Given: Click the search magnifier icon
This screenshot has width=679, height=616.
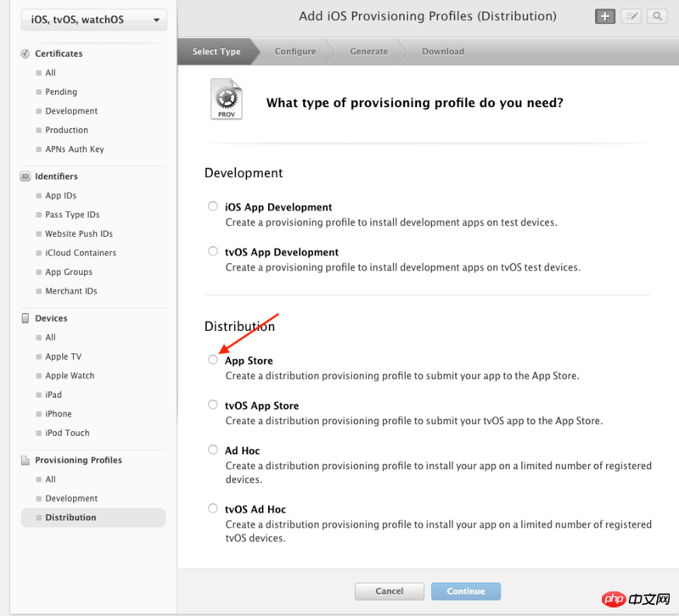Looking at the screenshot, I should point(657,16).
